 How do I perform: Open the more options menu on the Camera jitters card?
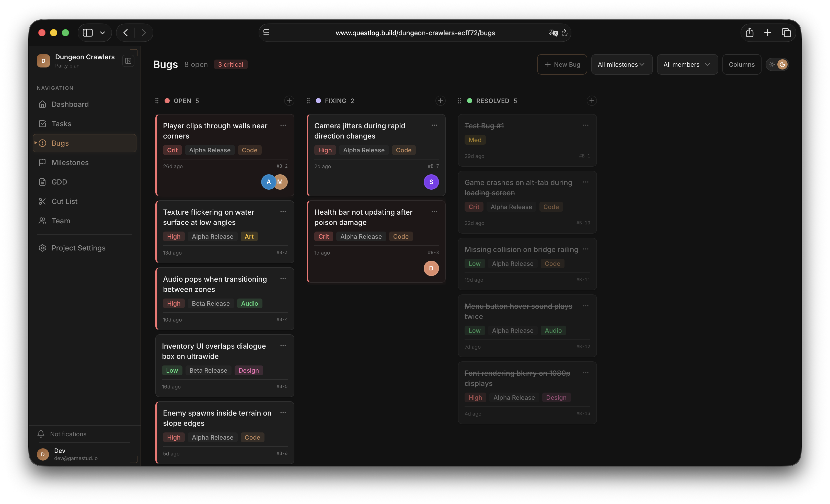pyautogui.click(x=434, y=125)
